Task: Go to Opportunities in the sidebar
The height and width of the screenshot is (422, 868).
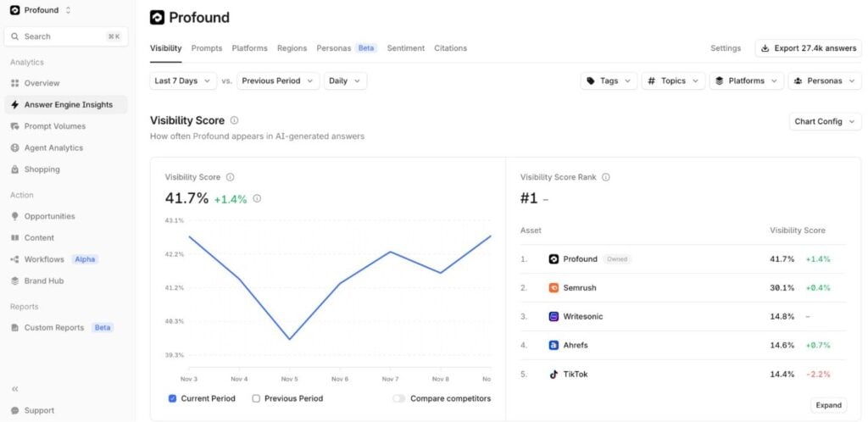Action: click(66, 216)
